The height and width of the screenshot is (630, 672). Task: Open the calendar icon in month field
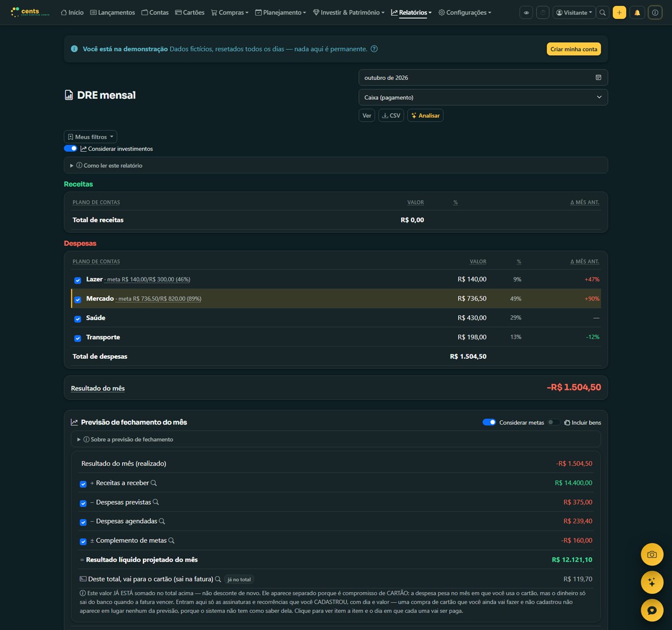point(598,77)
